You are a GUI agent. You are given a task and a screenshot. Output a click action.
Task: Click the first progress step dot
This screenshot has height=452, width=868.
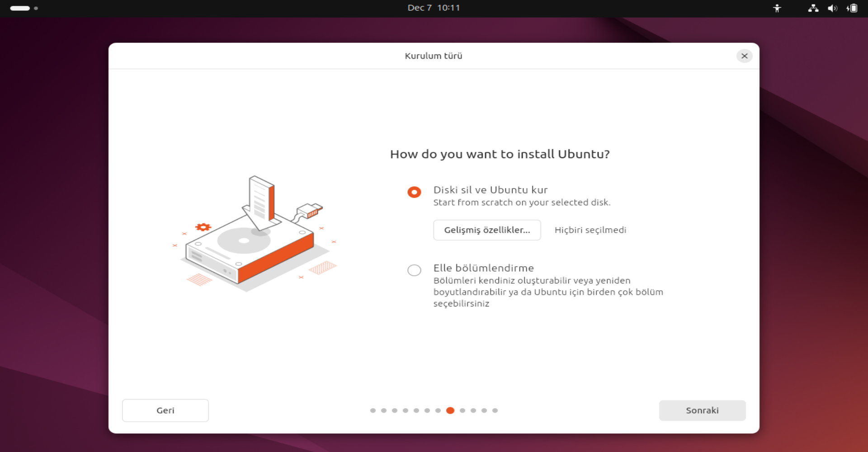point(373,410)
